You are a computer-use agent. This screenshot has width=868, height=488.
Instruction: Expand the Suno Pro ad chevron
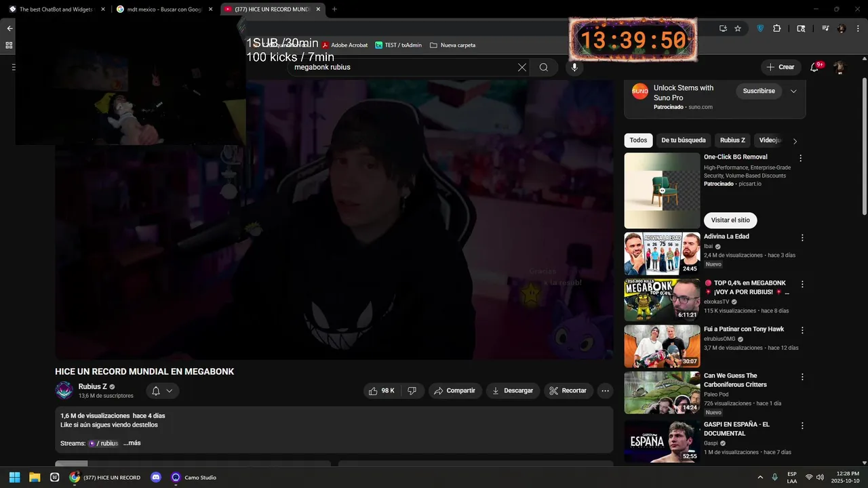[x=793, y=91]
